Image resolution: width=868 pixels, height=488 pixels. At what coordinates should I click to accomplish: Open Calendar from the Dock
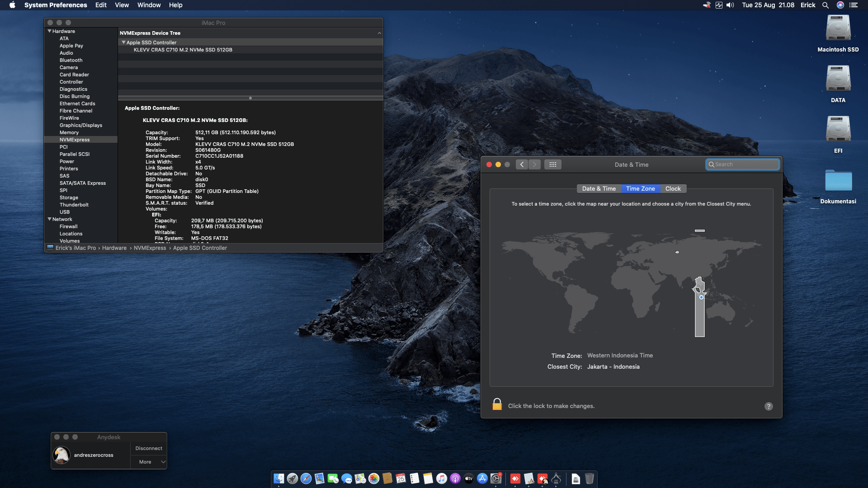(401, 479)
